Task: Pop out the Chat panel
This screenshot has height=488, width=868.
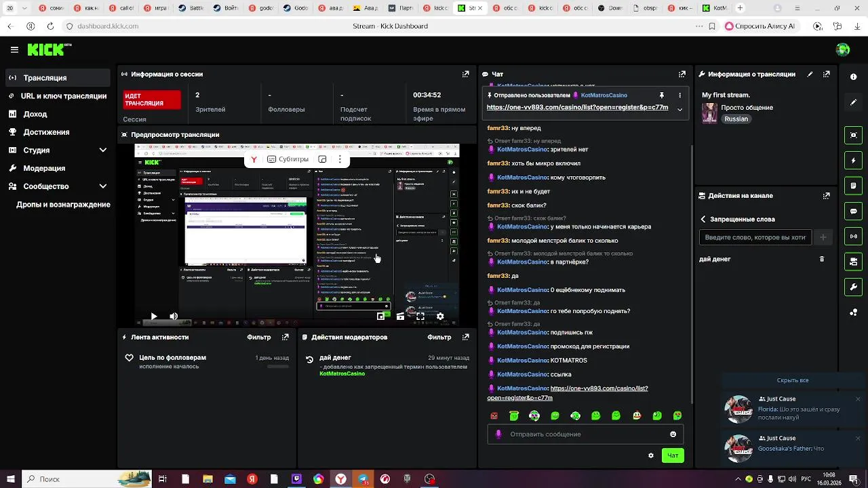Action: click(682, 74)
